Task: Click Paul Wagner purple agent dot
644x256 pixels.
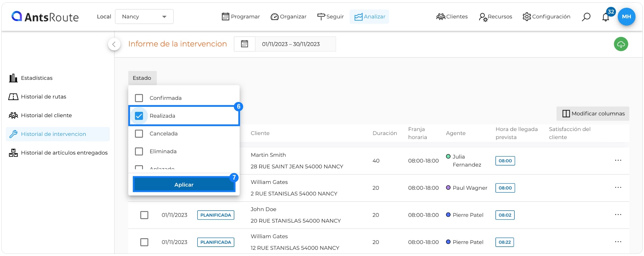Action: point(448,188)
